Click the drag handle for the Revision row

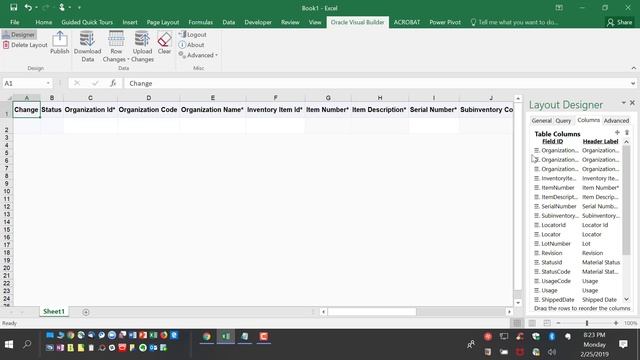(536, 253)
